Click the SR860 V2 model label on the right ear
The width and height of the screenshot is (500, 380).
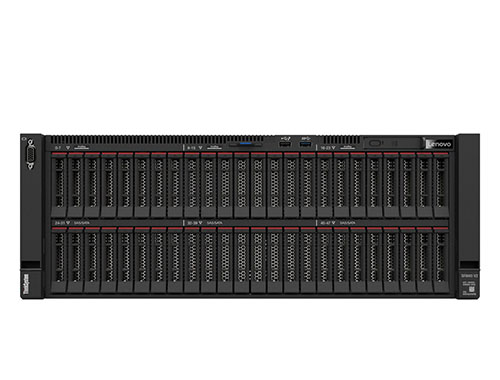(469, 276)
